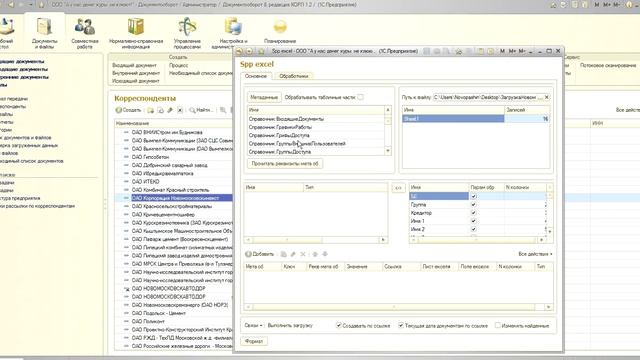Select ОАО Гипсобетон in Корреспонденты list
Image resolution: width=640 pixels, height=360 pixels.
pyautogui.click(x=150, y=157)
